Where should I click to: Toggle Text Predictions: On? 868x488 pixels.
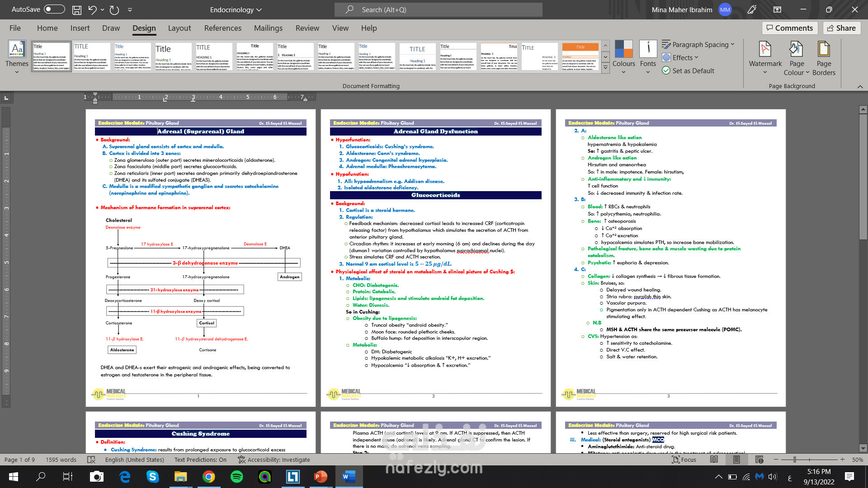click(200, 460)
